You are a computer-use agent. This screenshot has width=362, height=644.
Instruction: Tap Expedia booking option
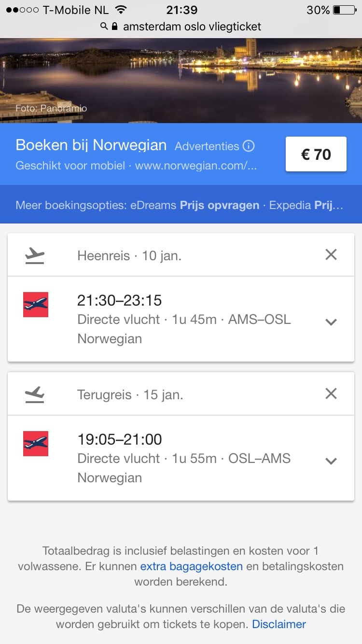(x=306, y=205)
